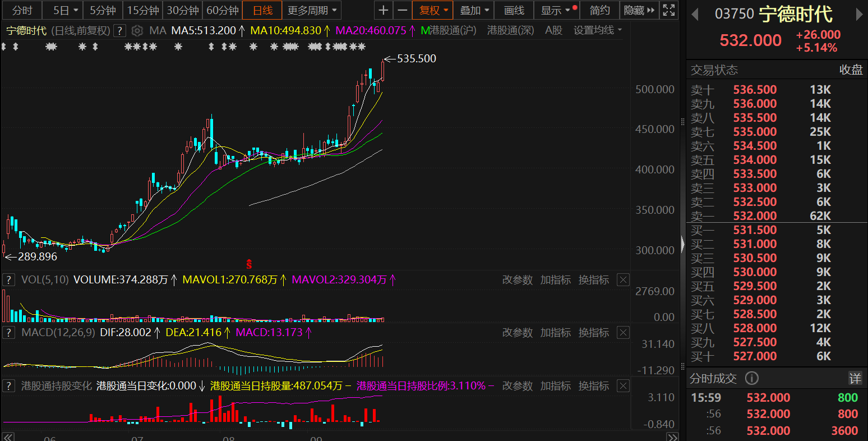Image resolution: width=868 pixels, height=441 pixels.
Task: Toggle A股 comparison overlay
Action: [x=553, y=30]
